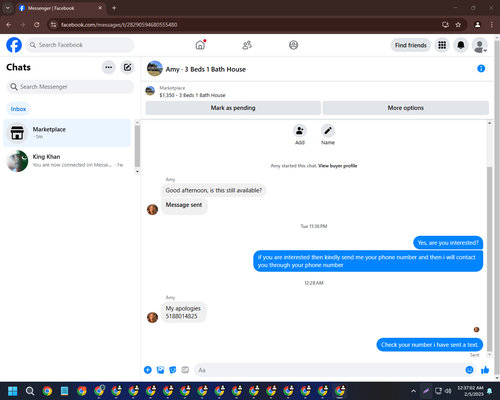Bookmark this page with star icon
The height and width of the screenshot is (400, 500).
[458, 25]
